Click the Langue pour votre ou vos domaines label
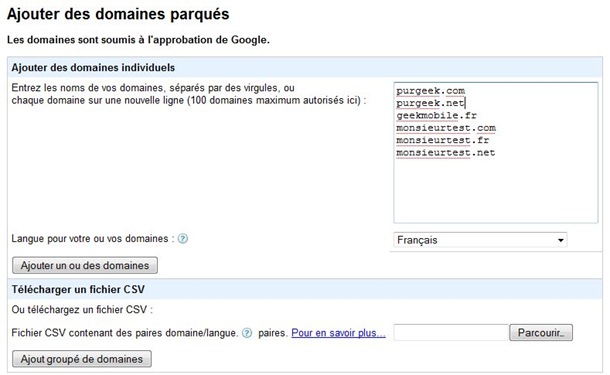 pyautogui.click(x=90, y=238)
